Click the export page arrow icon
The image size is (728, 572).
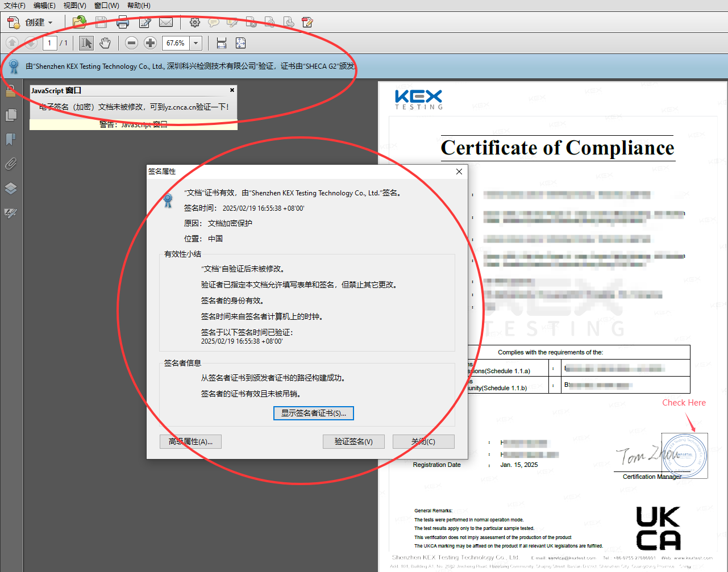(289, 23)
